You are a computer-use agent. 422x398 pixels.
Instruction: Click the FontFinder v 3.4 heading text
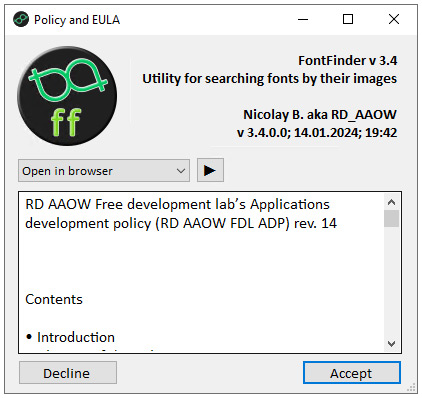point(348,61)
